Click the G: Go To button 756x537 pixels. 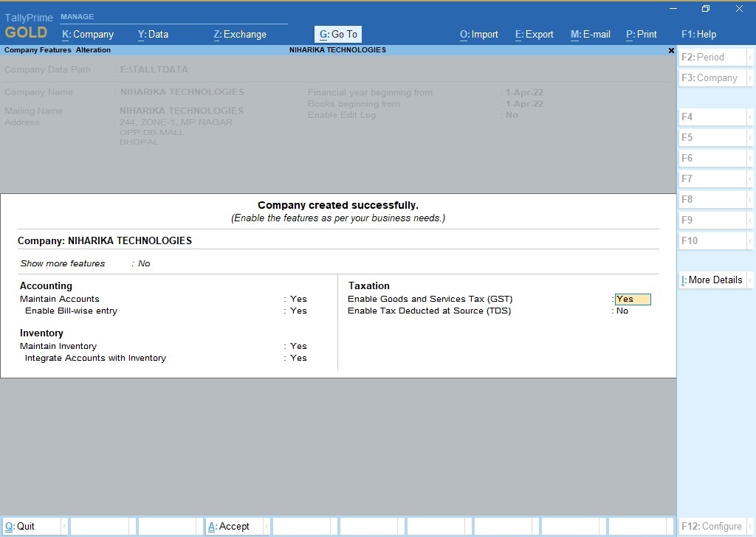click(338, 34)
